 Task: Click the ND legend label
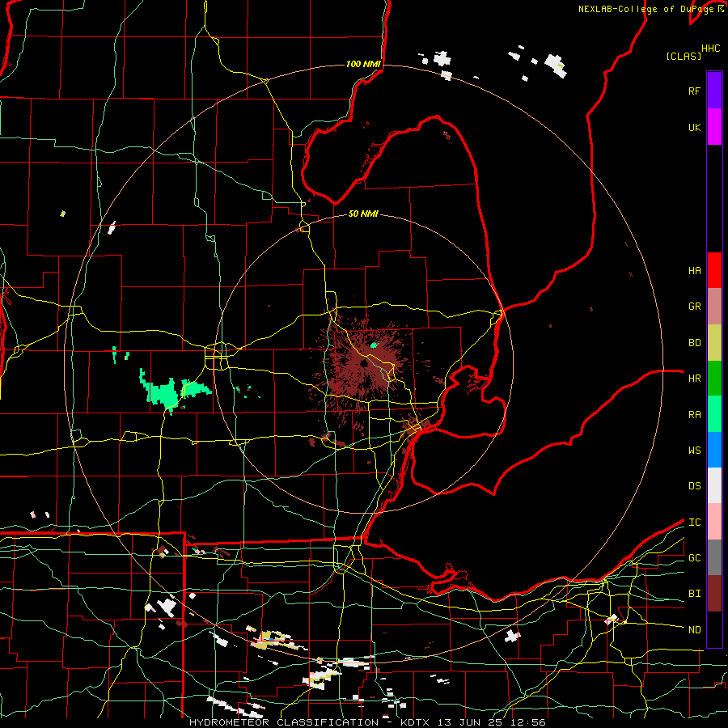(x=694, y=629)
